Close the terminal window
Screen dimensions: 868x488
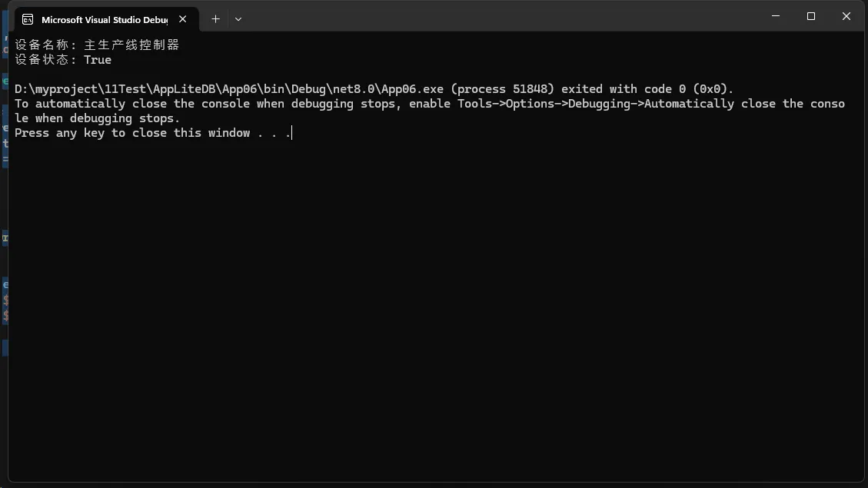pos(846,16)
